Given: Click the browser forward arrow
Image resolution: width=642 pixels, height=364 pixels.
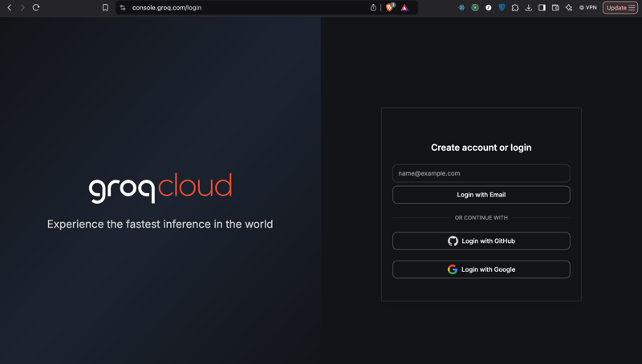Looking at the screenshot, I should pos(22,7).
